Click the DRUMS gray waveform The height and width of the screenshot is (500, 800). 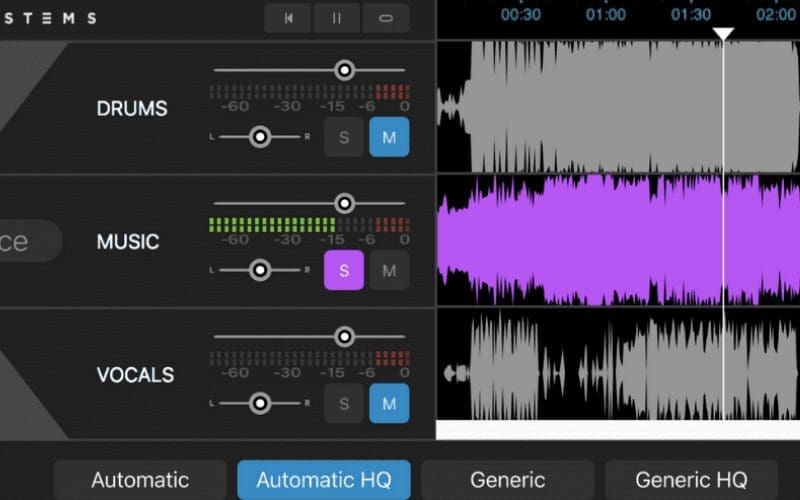click(x=618, y=107)
